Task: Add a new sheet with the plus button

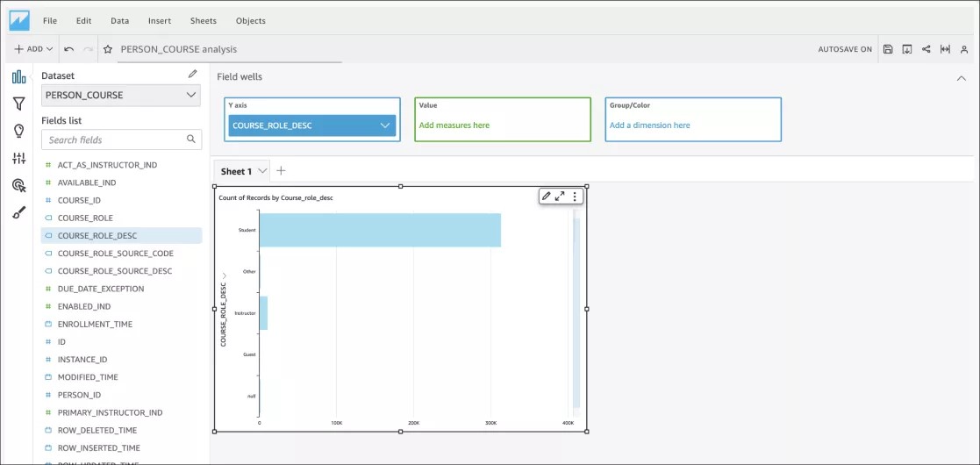Action: (281, 171)
